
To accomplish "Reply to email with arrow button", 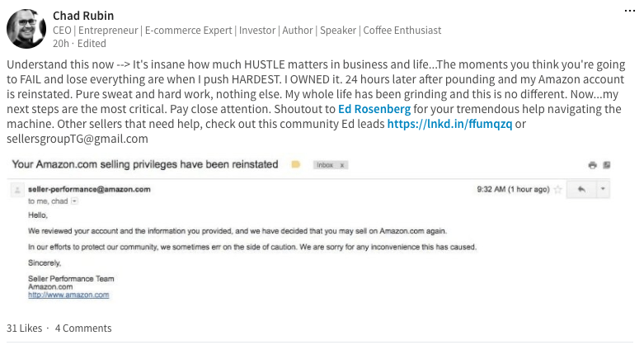I will coord(581,190).
